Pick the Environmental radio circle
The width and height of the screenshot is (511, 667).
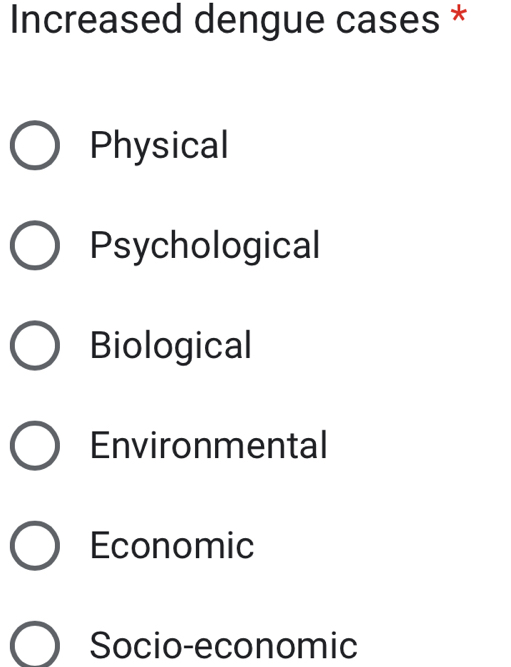(x=35, y=446)
